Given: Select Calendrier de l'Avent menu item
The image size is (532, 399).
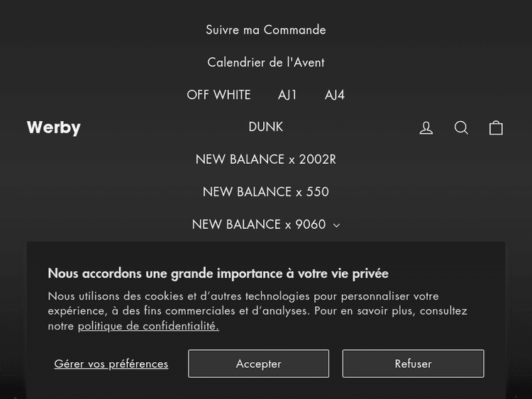Looking at the screenshot, I should pos(266,62).
